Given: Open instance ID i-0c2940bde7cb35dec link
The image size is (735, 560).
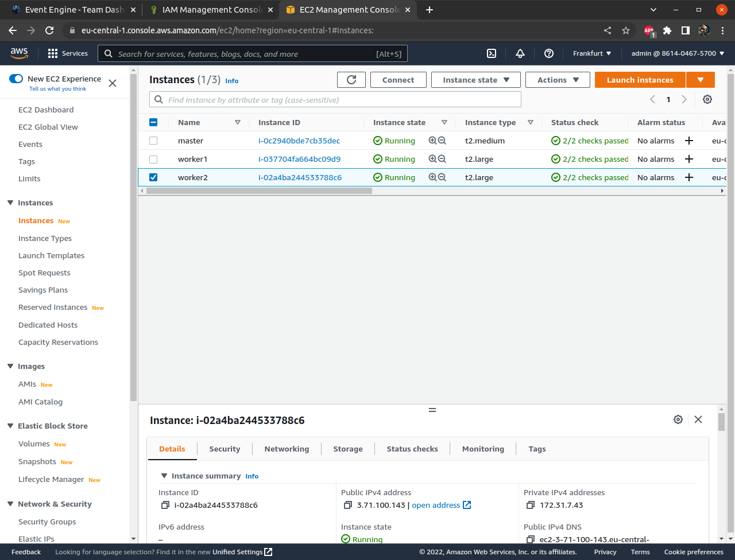Looking at the screenshot, I should click(299, 141).
